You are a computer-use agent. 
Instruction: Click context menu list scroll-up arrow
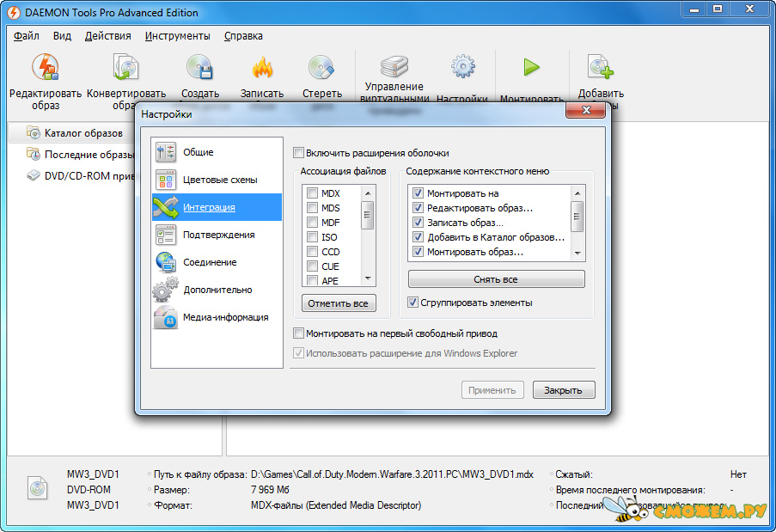pos(577,193)
